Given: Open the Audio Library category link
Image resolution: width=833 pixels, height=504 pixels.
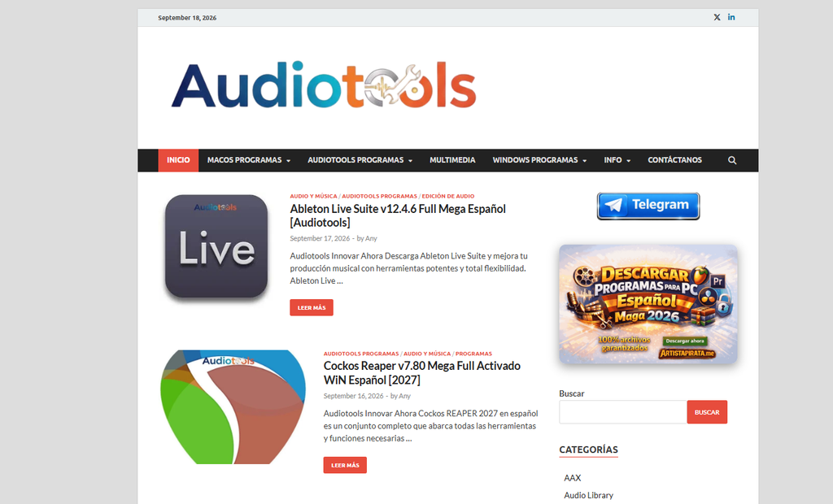Looking at the screenshot, I should (589, 495).
